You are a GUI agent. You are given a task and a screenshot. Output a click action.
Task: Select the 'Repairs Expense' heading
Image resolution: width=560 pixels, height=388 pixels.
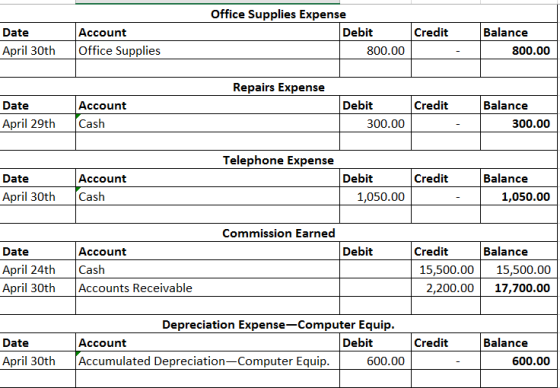click(x=279, y=87)
